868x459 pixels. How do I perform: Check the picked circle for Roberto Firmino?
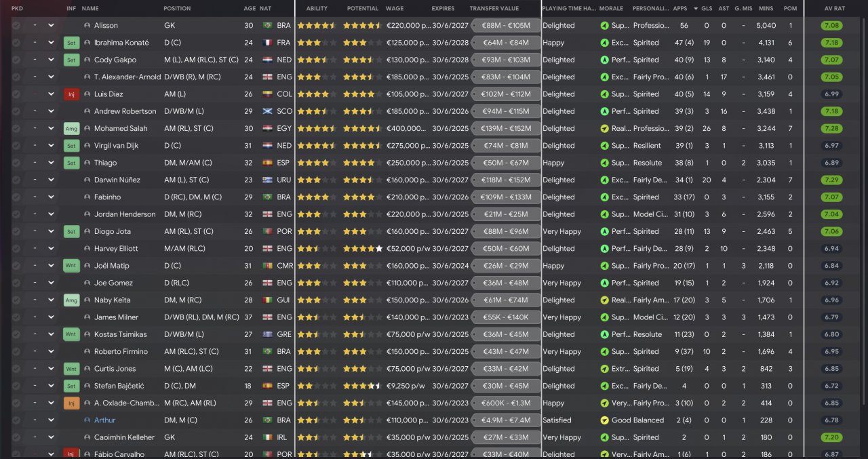click(16, 351)
